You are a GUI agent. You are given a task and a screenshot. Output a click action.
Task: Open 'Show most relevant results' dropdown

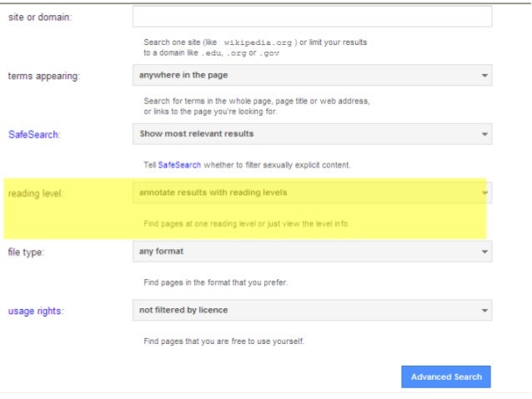tap(312, 133)
